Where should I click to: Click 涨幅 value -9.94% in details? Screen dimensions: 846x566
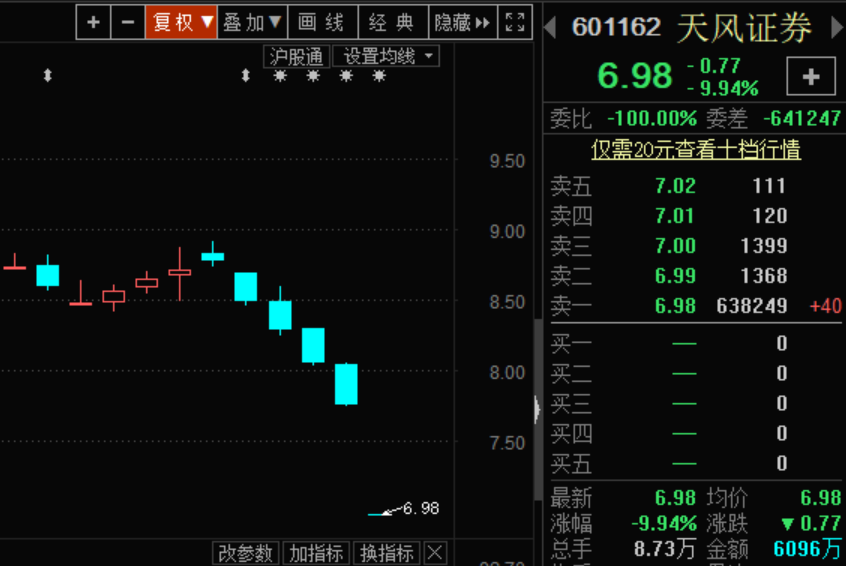(x=664, y=523)
